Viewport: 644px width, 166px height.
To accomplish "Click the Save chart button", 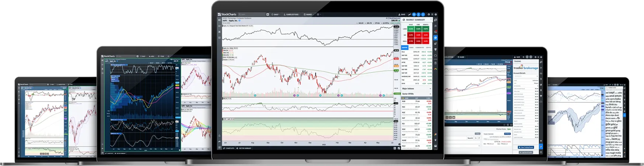I will pos(402,14).
